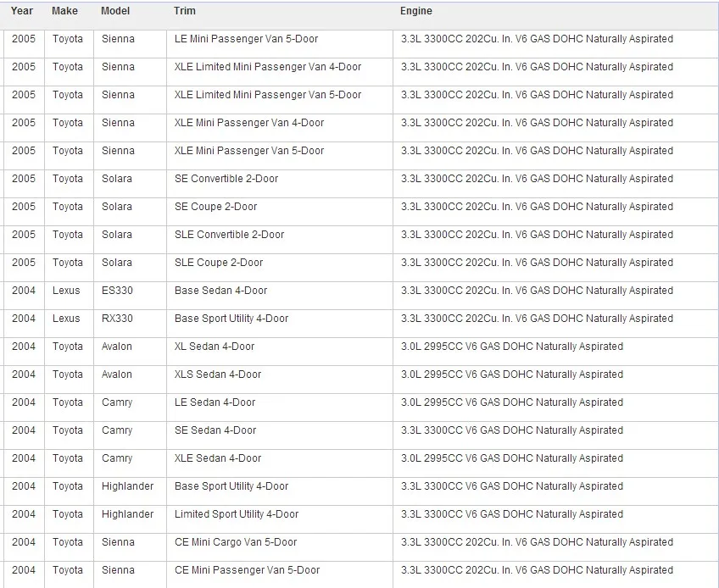Click the Model column header
Screen dimensions: 719x588
click(x=115, y=11)
